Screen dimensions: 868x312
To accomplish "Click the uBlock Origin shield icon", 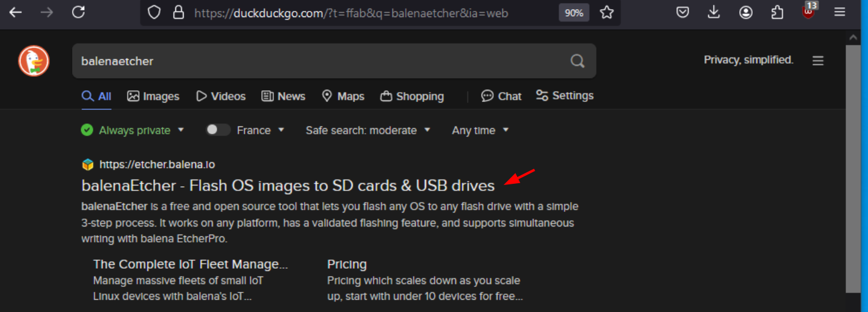I will (809, 11).
